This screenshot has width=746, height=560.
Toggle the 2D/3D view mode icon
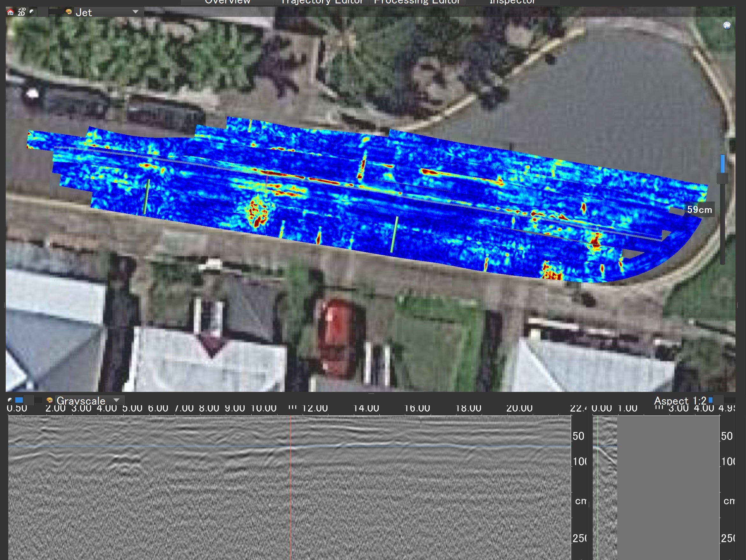(21, 12)
